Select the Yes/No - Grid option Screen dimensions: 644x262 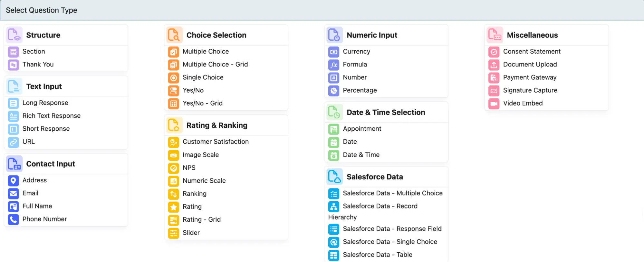tap(202, 103)
